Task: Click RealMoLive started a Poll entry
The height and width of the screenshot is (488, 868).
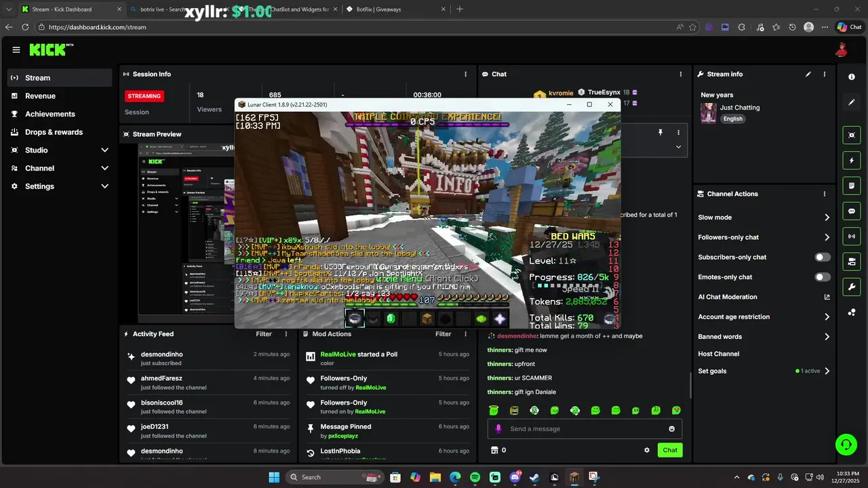Action: [387, 359]
